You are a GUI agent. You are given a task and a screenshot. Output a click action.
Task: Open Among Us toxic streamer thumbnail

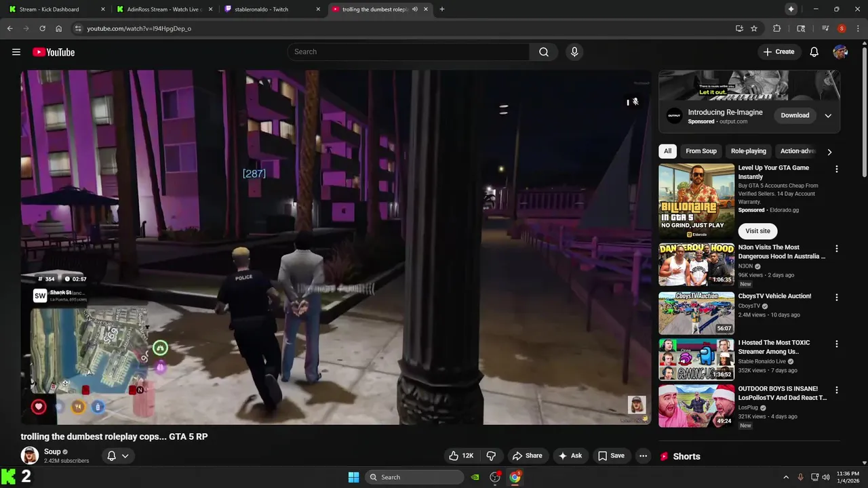(696, 359)
